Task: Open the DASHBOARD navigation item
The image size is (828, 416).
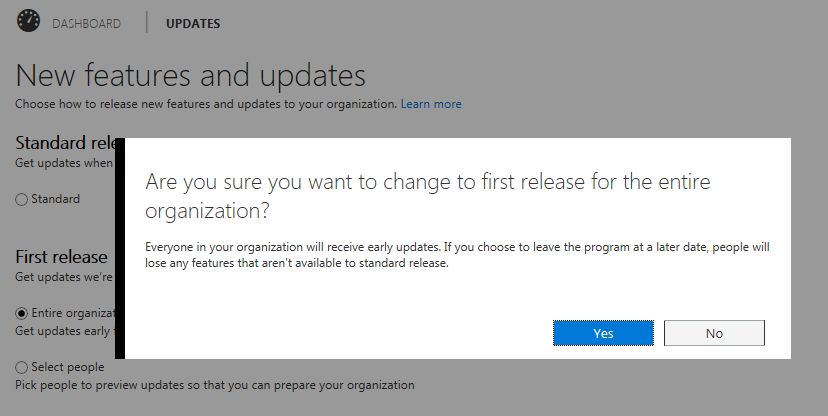Action: point(87,23)
